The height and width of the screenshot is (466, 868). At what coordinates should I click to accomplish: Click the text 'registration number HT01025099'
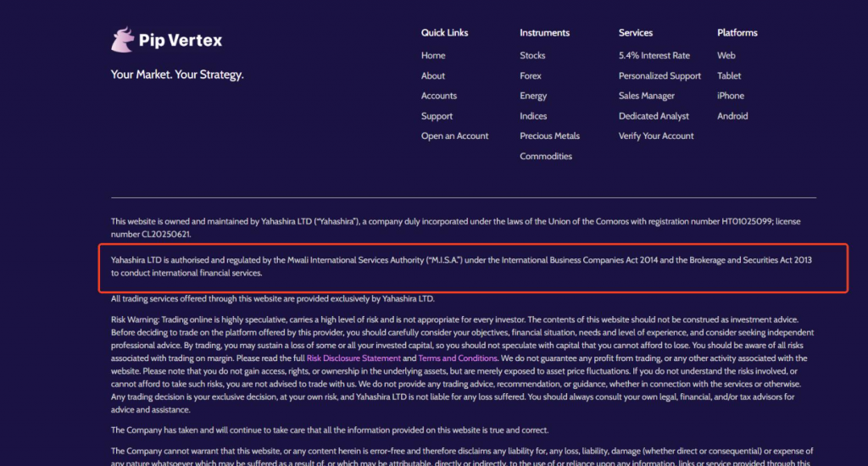(x=710, y=221)
